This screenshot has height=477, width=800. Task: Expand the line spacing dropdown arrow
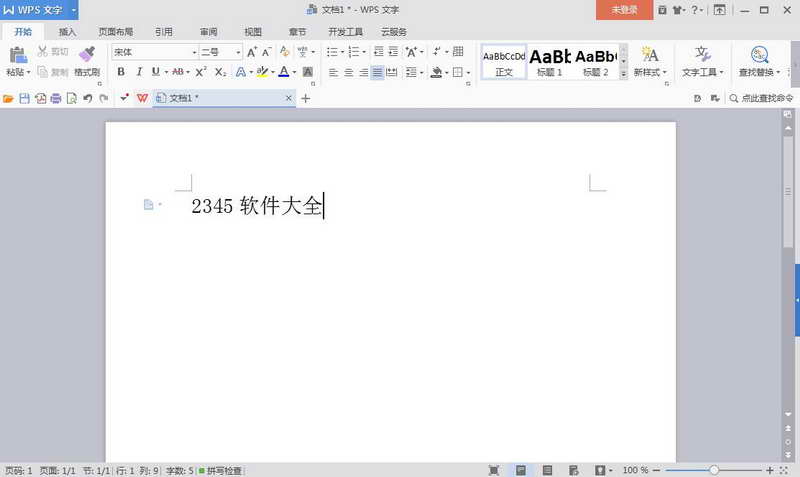[421, 72]
